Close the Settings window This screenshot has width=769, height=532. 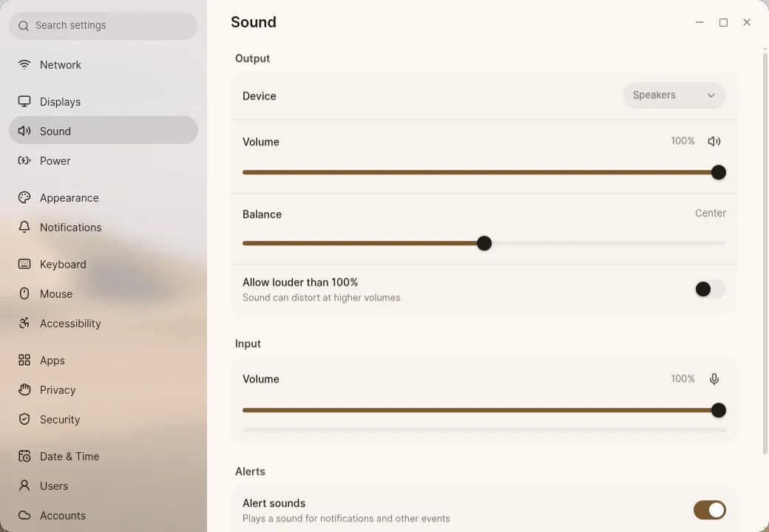coord(746,22)
